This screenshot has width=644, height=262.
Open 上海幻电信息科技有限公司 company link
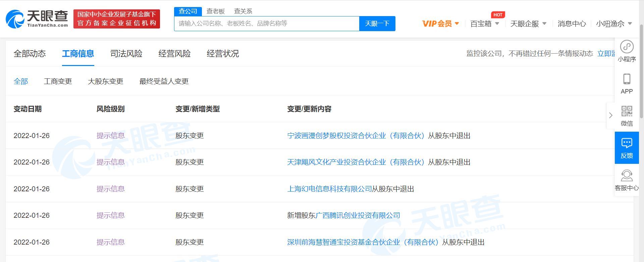pos(329,189)
